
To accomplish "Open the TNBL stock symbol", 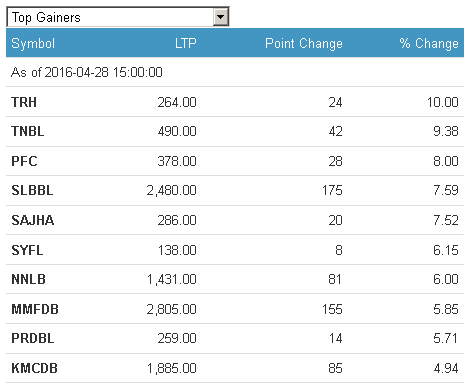I will coord(28,131).
